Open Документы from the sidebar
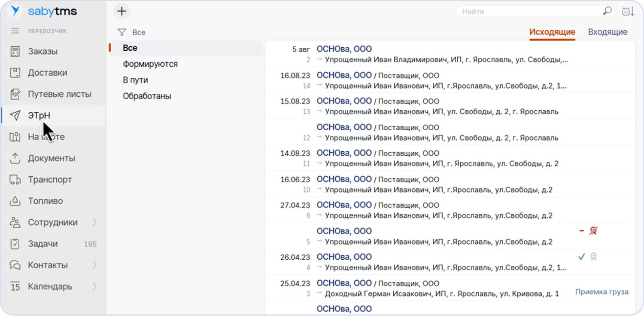Viewport: 644px width, 316px height. pos(51,158)
